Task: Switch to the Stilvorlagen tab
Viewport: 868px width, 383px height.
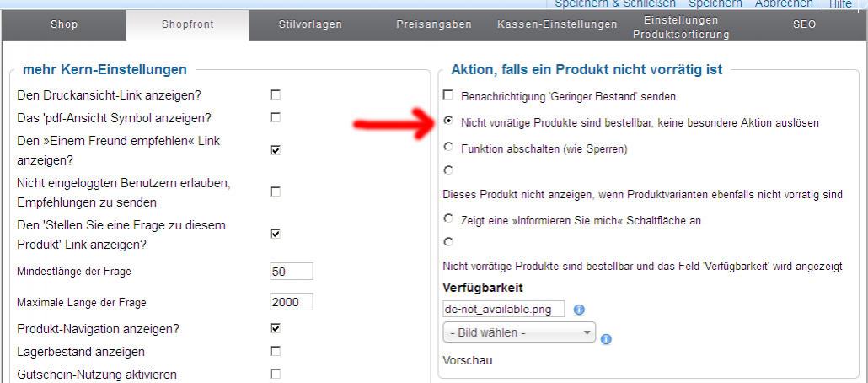Action: coord(310,25)
